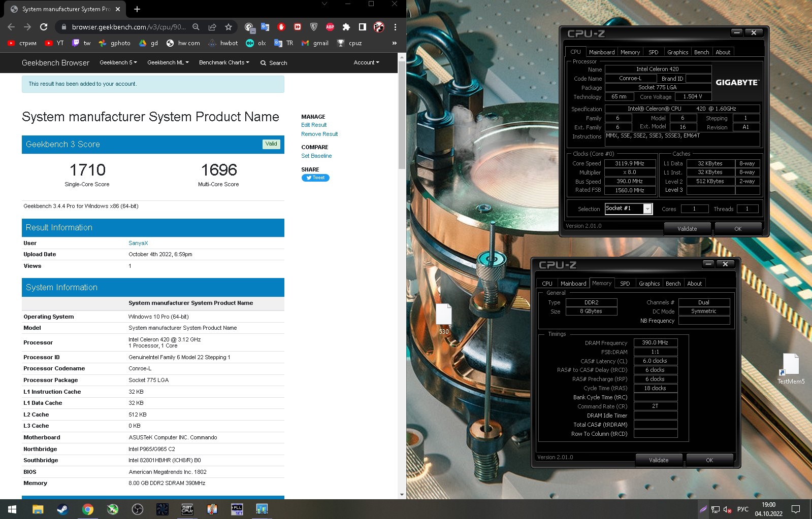
Task: Open the Chrome profile avatar
Action: coord(379,27)
